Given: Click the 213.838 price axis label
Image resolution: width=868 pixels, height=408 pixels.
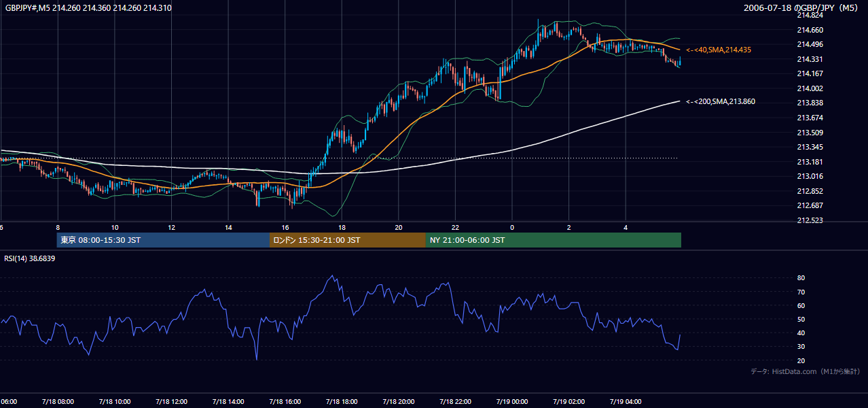Looking at the screenshot, I should [810, 103].
